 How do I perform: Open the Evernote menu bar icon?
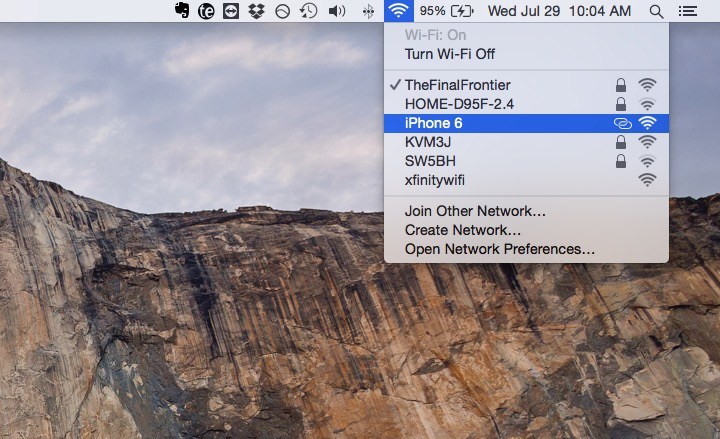click(x=181, y=11)
